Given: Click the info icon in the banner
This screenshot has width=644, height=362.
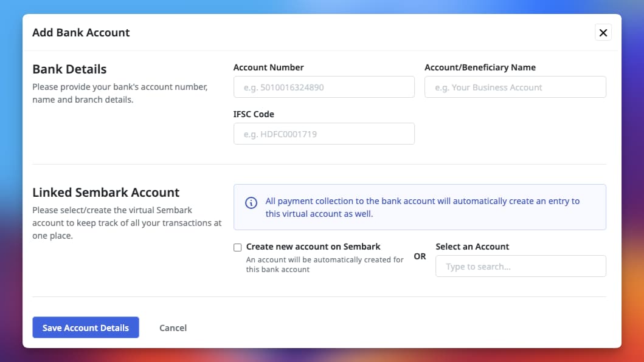Looking at the screenshot, I should pos(251,203).
